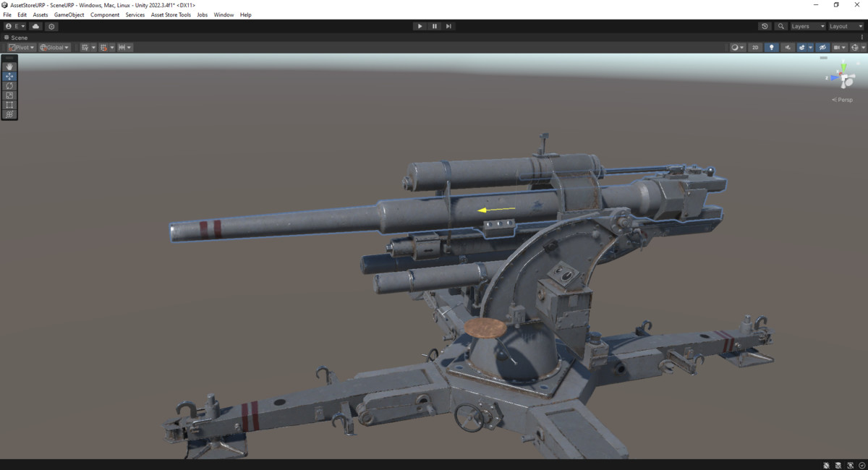Open the Assets menu
Screen dimensions: 868x470
[x=40, y=14]
